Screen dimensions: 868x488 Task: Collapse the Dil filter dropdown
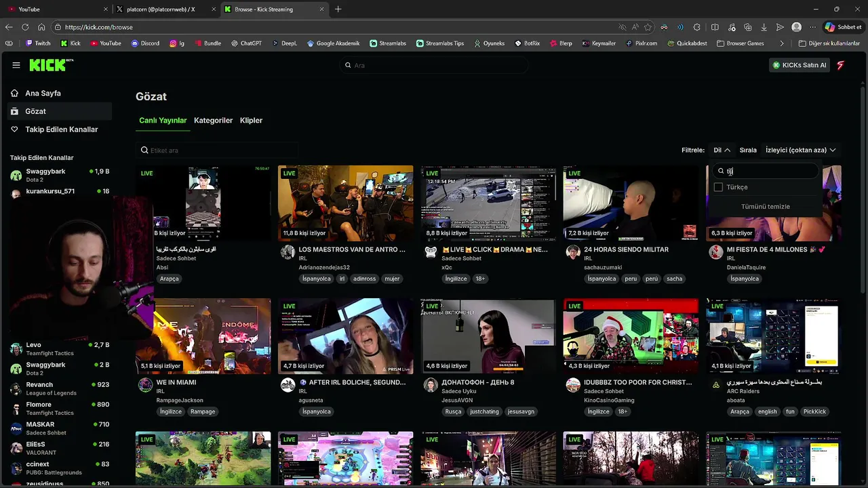tap(722, 150)
